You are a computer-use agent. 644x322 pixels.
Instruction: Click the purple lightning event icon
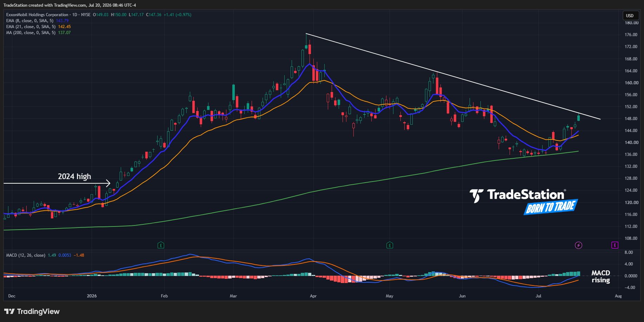579,245
